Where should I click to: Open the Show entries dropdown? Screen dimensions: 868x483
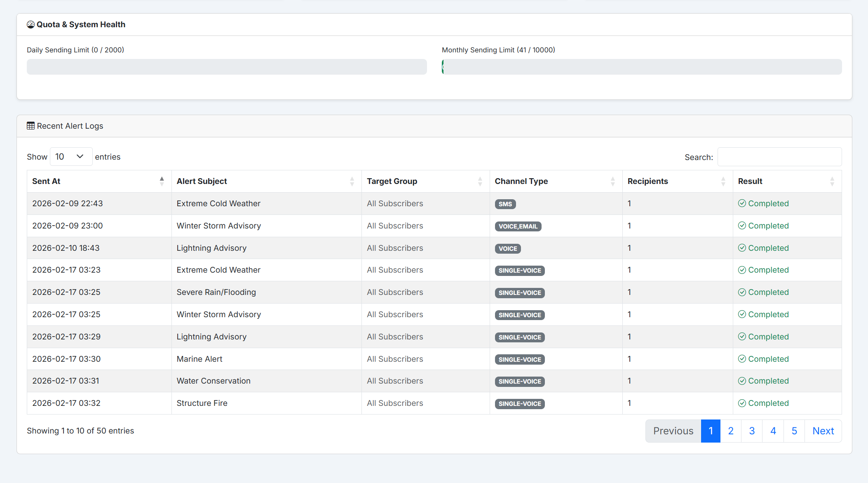tap(71, 157)
